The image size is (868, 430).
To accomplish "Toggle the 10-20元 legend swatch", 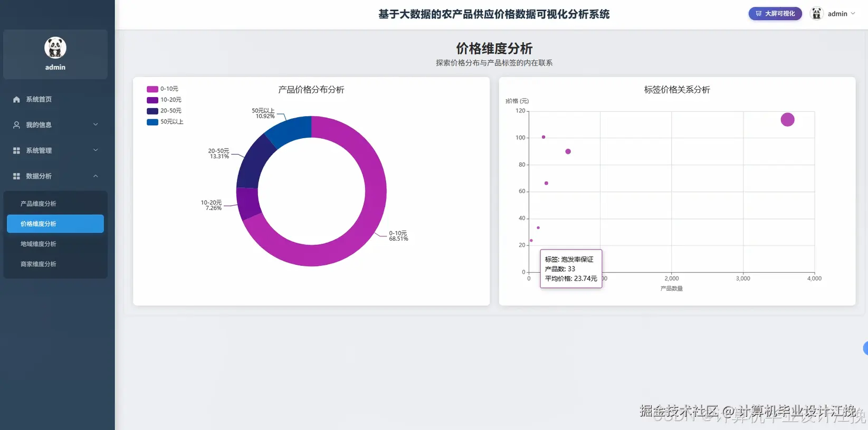I will 152,100.
